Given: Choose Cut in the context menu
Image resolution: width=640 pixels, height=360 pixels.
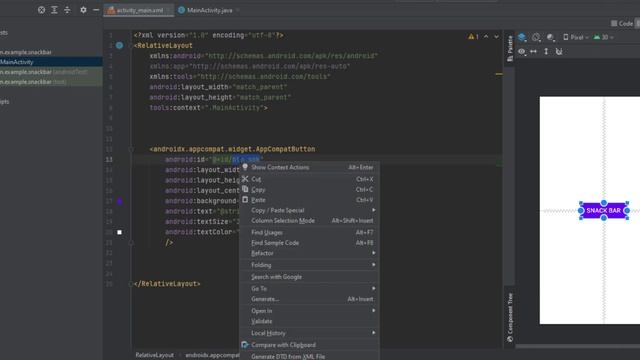Looking at the screenshot, I should click(x=309, y=179).
